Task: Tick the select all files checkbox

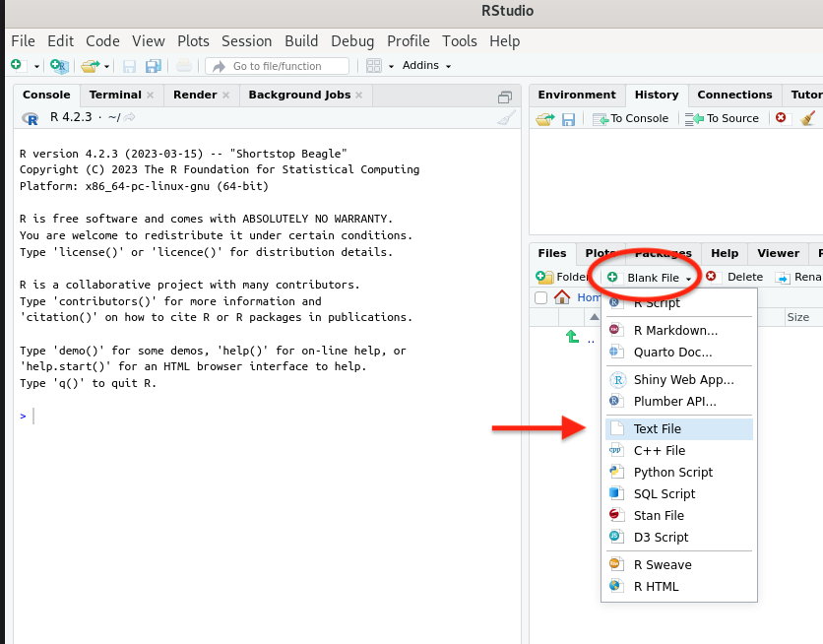Action: (540, 297)
